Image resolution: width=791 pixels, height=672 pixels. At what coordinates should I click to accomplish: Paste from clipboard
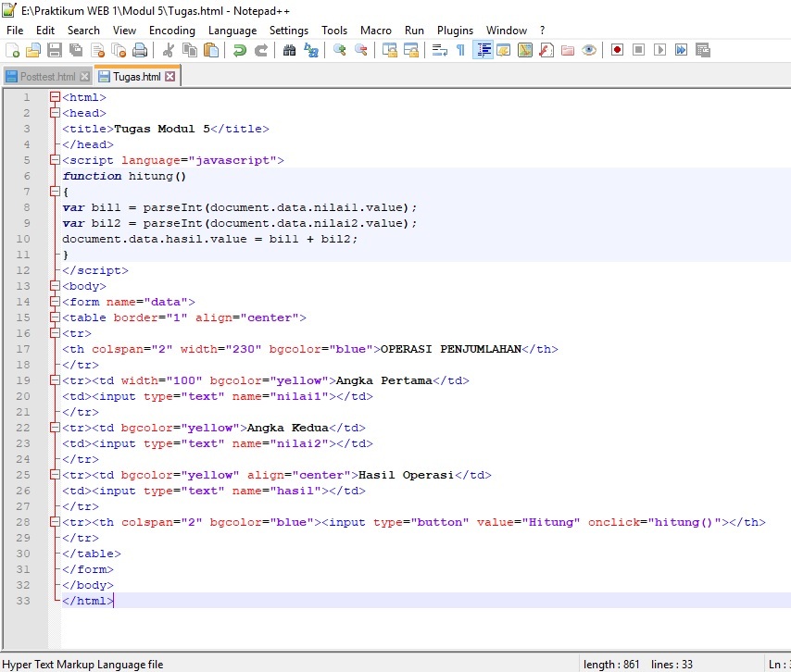(x=209, y=50)
